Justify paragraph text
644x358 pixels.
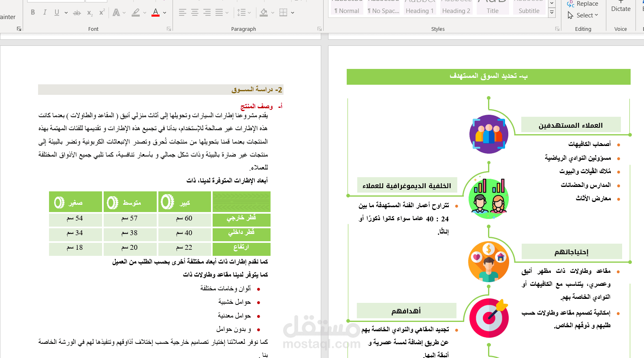click(x=219, y=13)
